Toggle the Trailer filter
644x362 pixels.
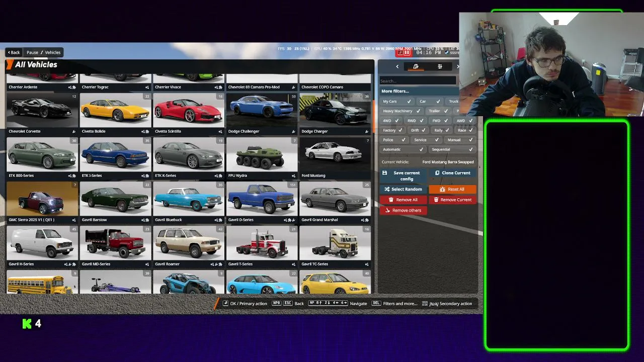point(438,111)
